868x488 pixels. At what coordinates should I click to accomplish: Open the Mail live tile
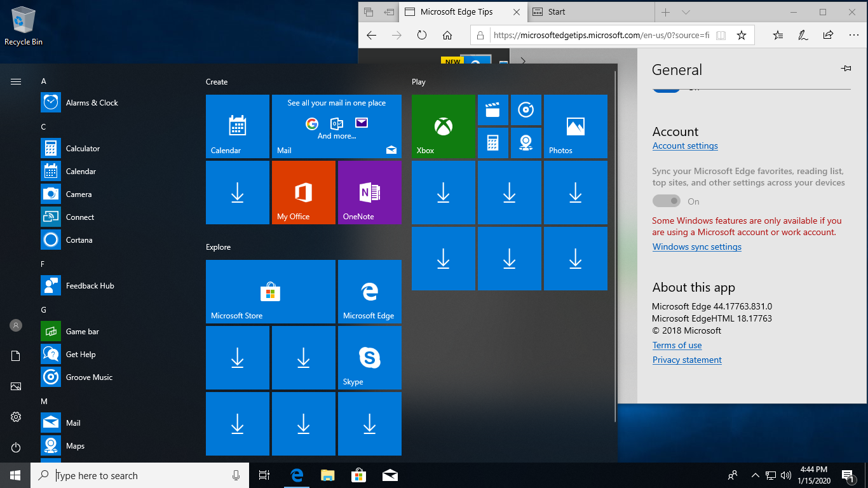click(337, 126)
